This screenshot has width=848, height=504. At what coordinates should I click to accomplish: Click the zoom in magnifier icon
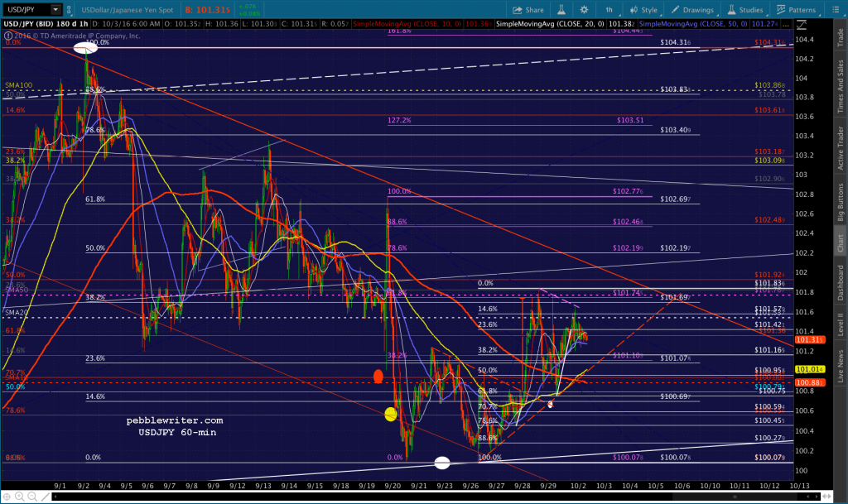tap(20, 497)
